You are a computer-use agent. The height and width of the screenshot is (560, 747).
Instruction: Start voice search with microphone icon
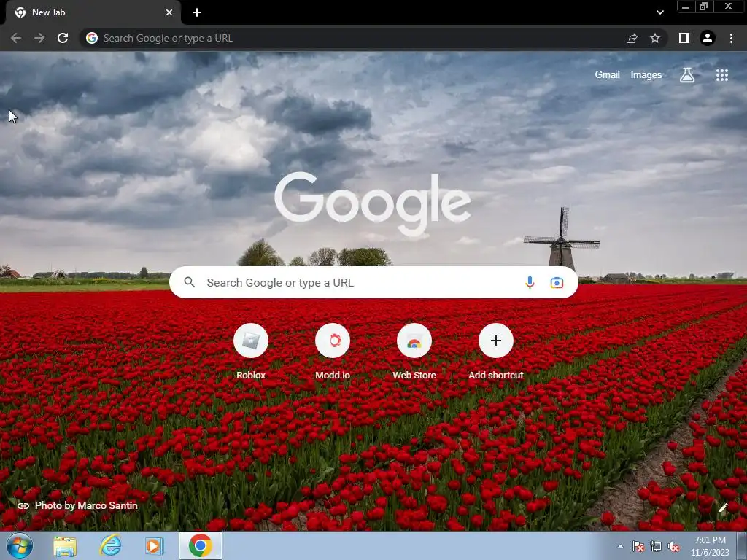coord(530,282)
